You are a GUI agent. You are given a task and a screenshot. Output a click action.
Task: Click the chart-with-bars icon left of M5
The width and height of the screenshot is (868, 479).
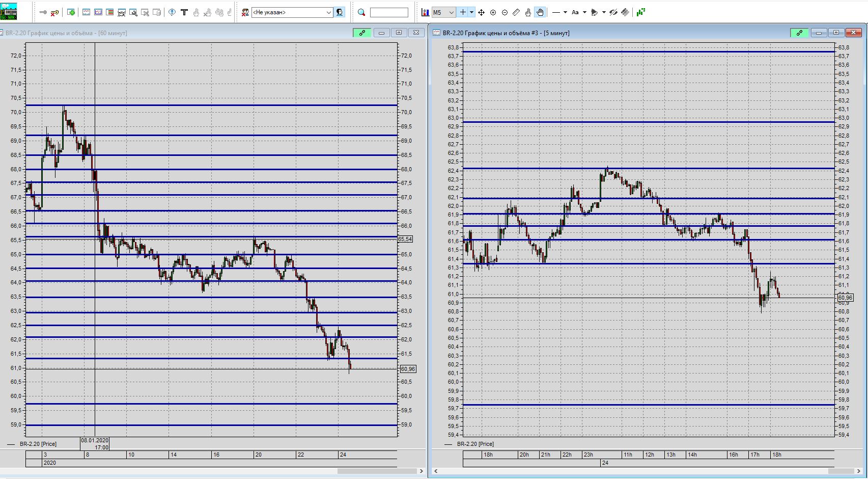(x=425, y=12)
